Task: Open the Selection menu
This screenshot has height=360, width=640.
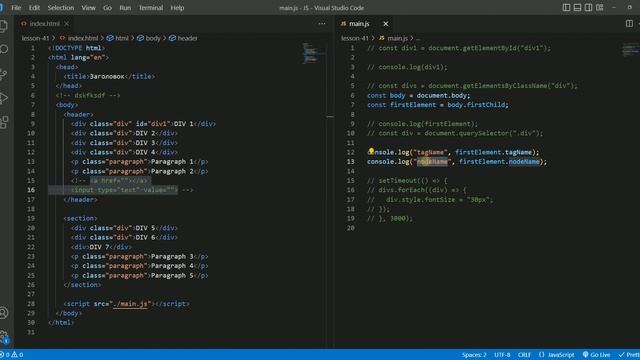Action: (61, 8)
